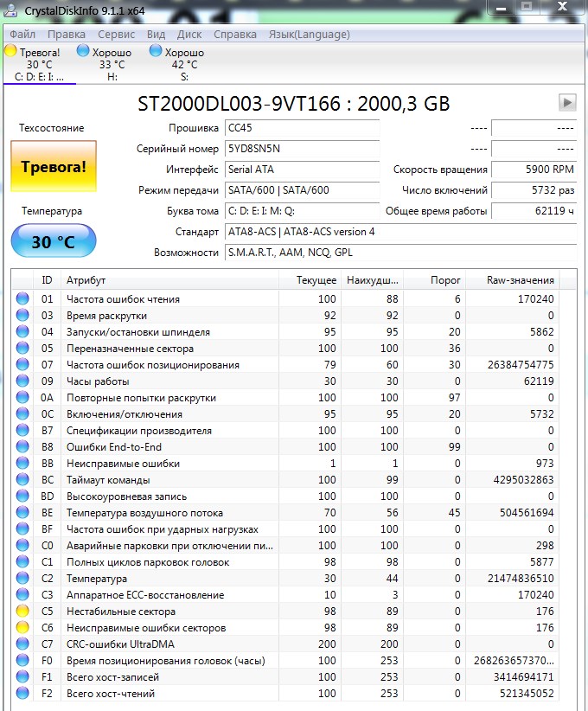Image resolution: width=588 pixels, height=711 pixels.
Task: Click the Число включений value 5732 раз
Action: [534, 190]
